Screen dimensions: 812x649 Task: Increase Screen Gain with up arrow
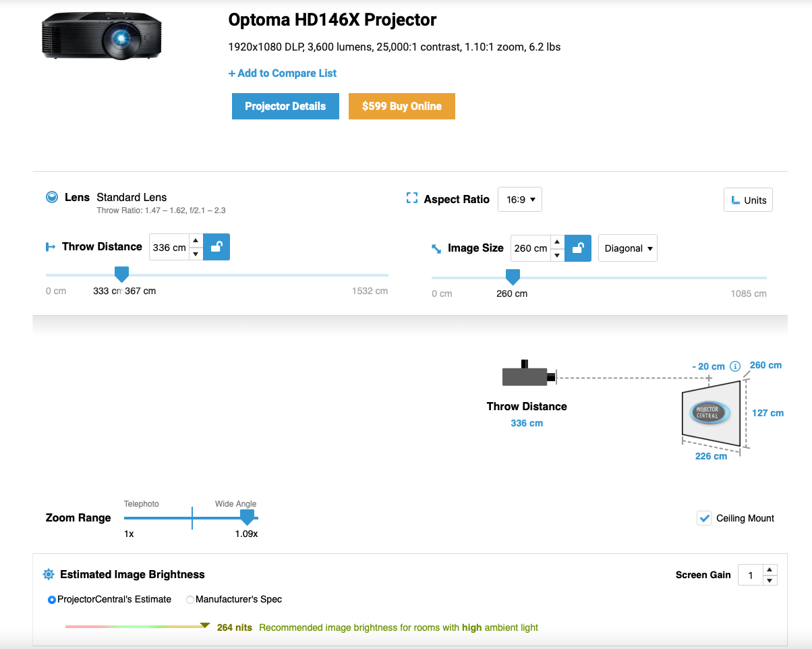click(770, 569)
